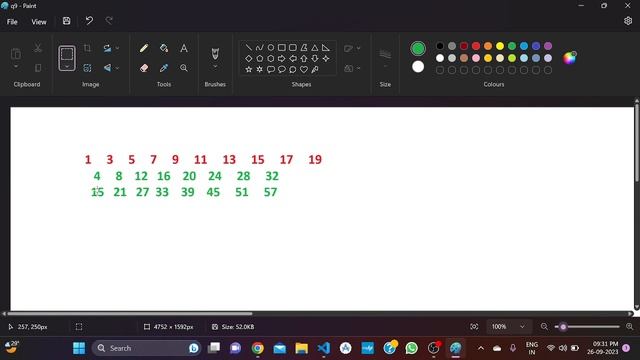Open WhatsApp from taskbar
The image size is (640, 360).
tap(411, 348)
